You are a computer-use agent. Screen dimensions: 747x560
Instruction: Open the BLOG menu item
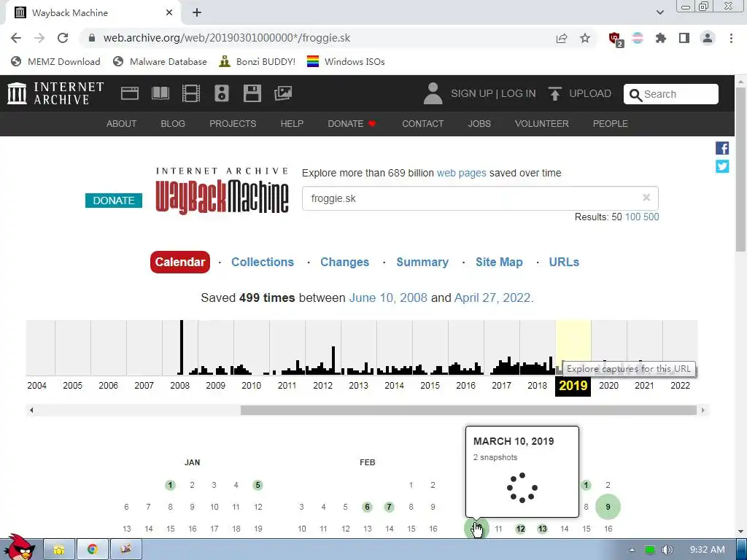click(172, 124)
